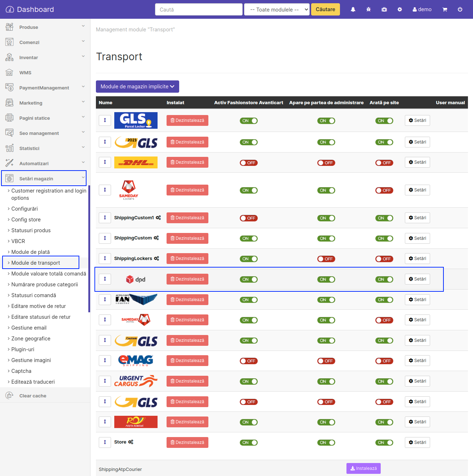Click the reorder arrow for GLS Parcel Locker row
This screenshot has height=476, width=473.
105,120
